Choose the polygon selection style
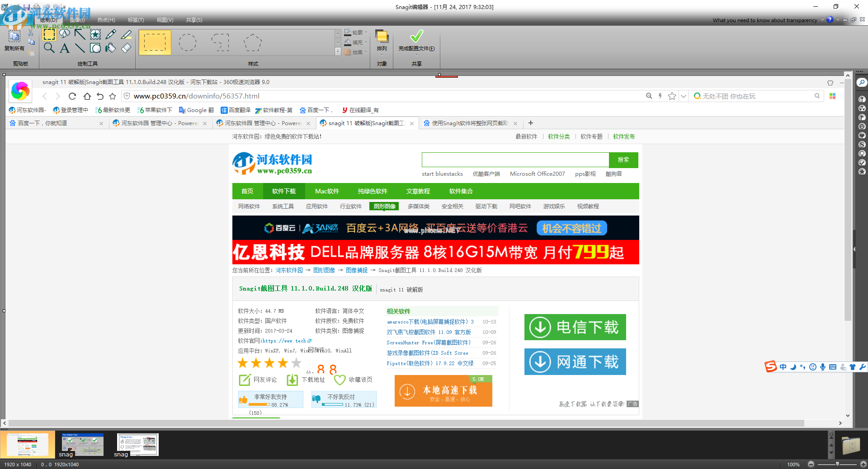Image resolution: width=868 pixels, height=469 pixels. click(253, 42)
